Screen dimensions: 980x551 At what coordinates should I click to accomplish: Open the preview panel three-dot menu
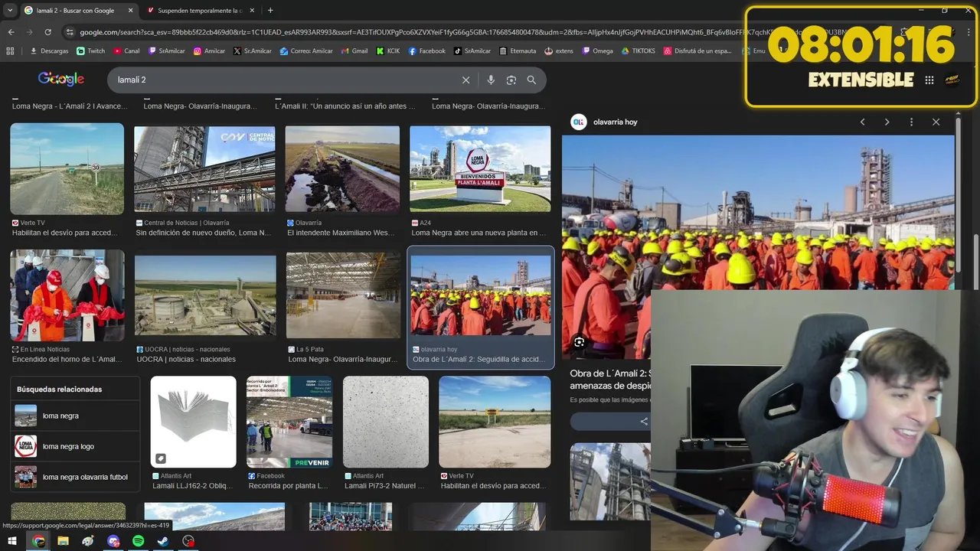911,122
